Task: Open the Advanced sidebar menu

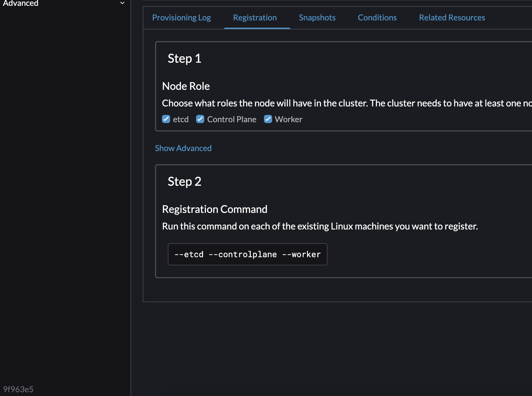Action: 20,3
